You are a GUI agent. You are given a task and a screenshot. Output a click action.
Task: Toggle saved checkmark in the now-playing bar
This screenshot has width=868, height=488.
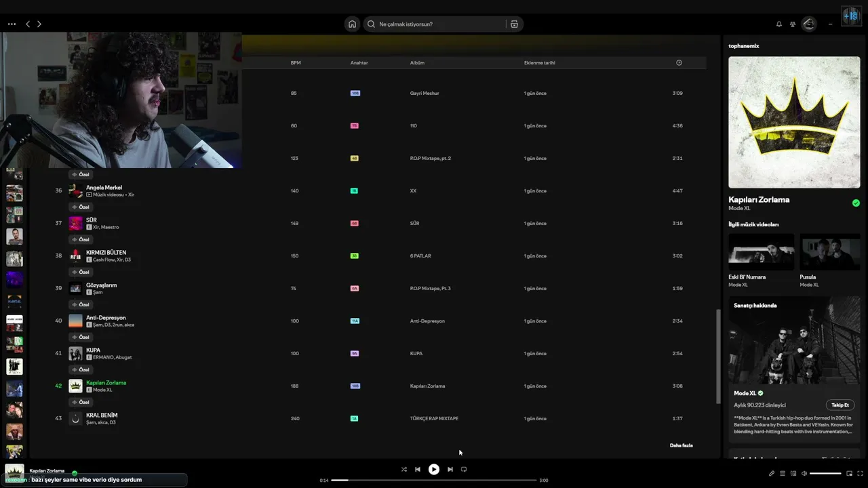pyautogui.click(x=75, y=473)
